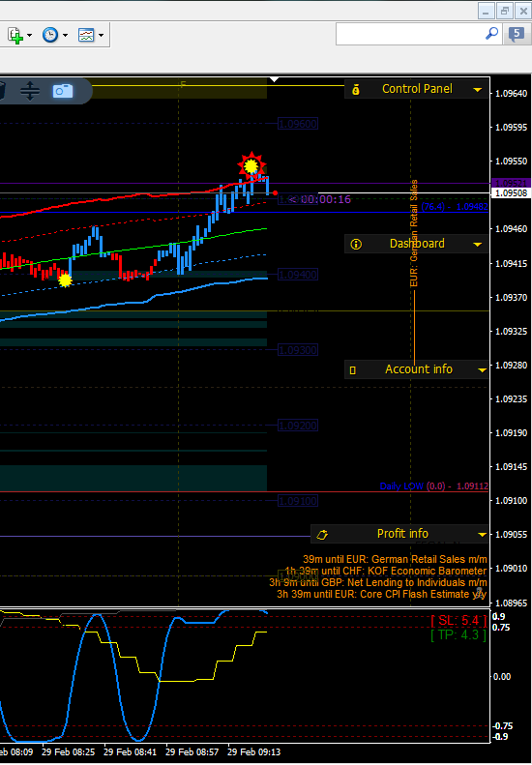Image resolution: width=532 pixels, height=765 pixels.
Task: Click the chart templates icon
Action: tap(86, 35)
